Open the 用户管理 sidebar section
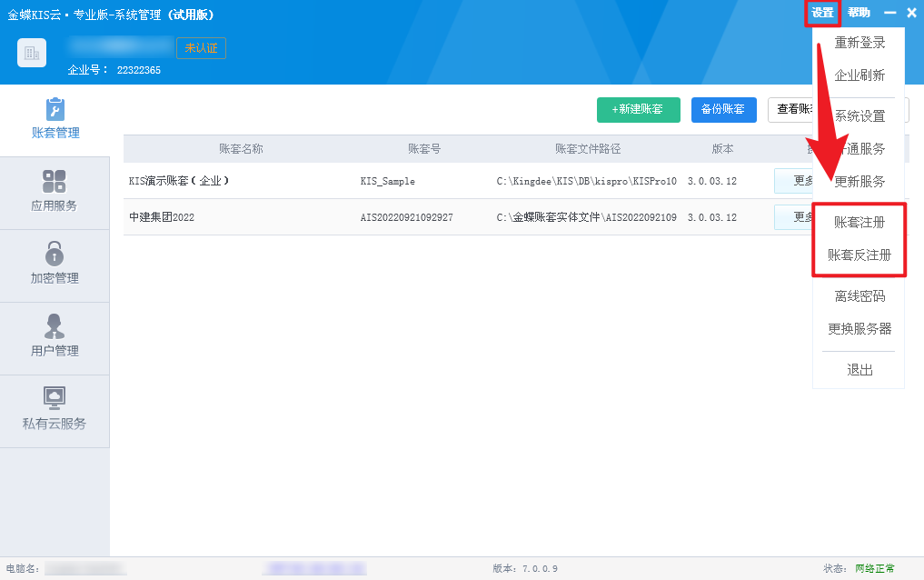The width and height of the screenshot is (924, 580). click(x=55, y=338)
